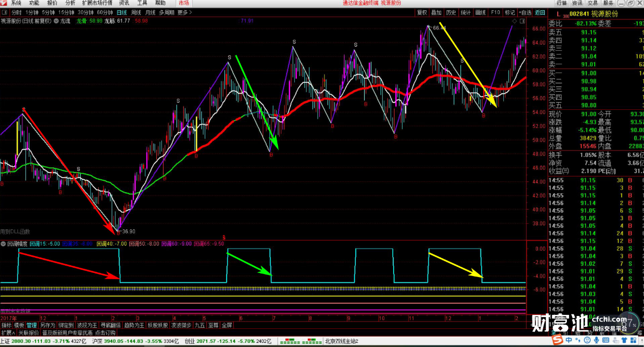Click the 历史 toolbar button
Image resolution: width=644 pixels, height=347 pixels.
click(451, 12)
